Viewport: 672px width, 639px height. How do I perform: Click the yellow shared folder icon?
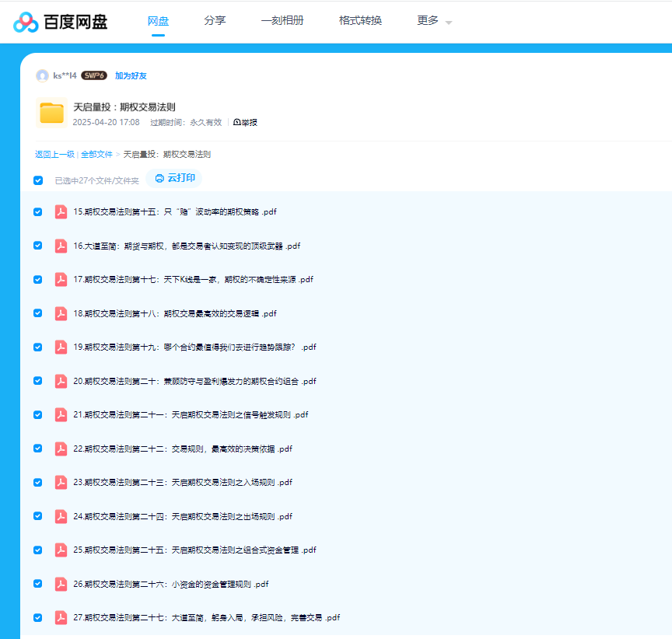coord(51,113)
